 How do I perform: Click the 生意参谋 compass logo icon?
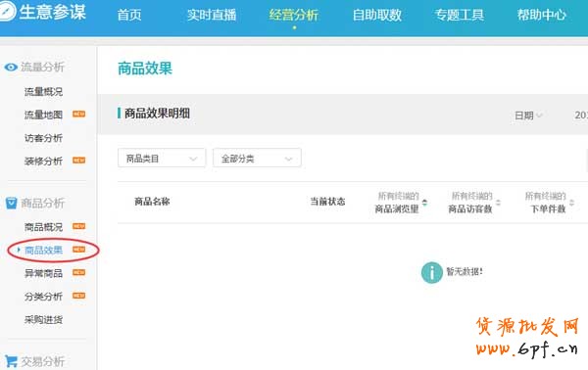(x=7, y=11)
